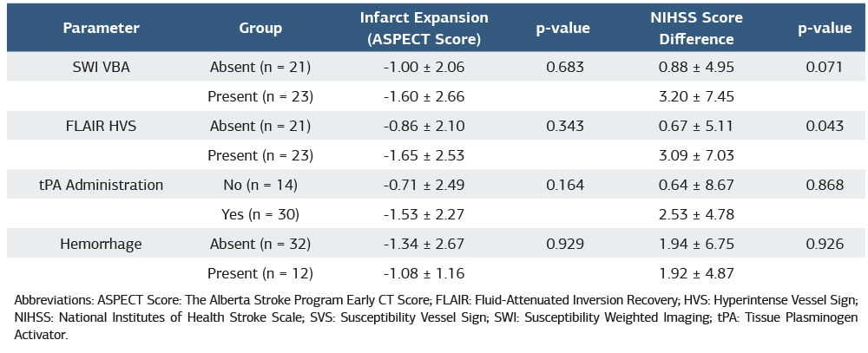Click the SWI VBA parameter cell
Screen dimensions: 868x353
pos(101,67)
